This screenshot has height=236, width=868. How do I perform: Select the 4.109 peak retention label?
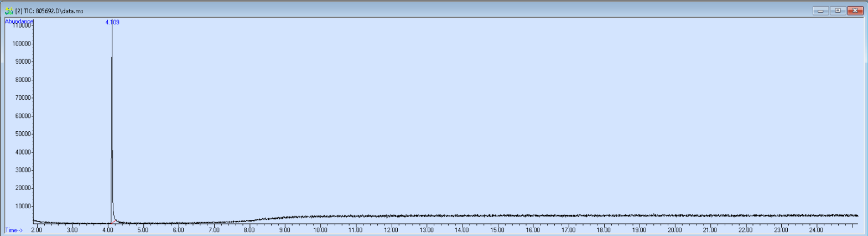coord(112,22)
